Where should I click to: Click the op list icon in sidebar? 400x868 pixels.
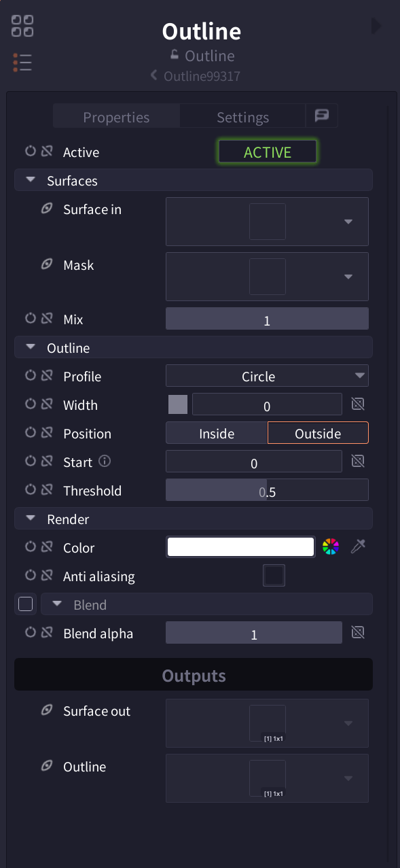[22, 62]
